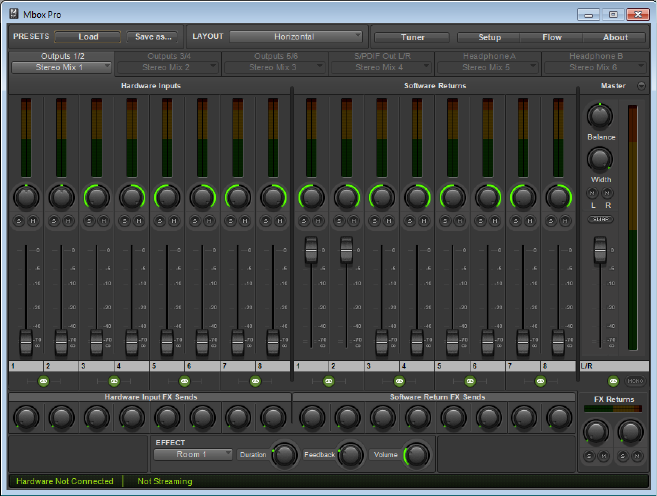Open the Setup tab
657x496 pixels.
click(x=490, y=37)
